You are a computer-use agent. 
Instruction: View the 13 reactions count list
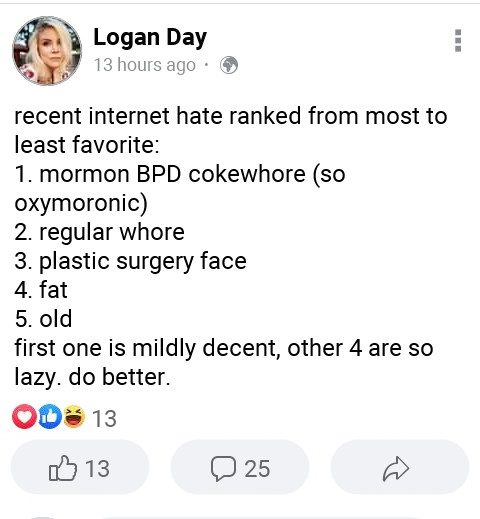(x=104, y=418)
